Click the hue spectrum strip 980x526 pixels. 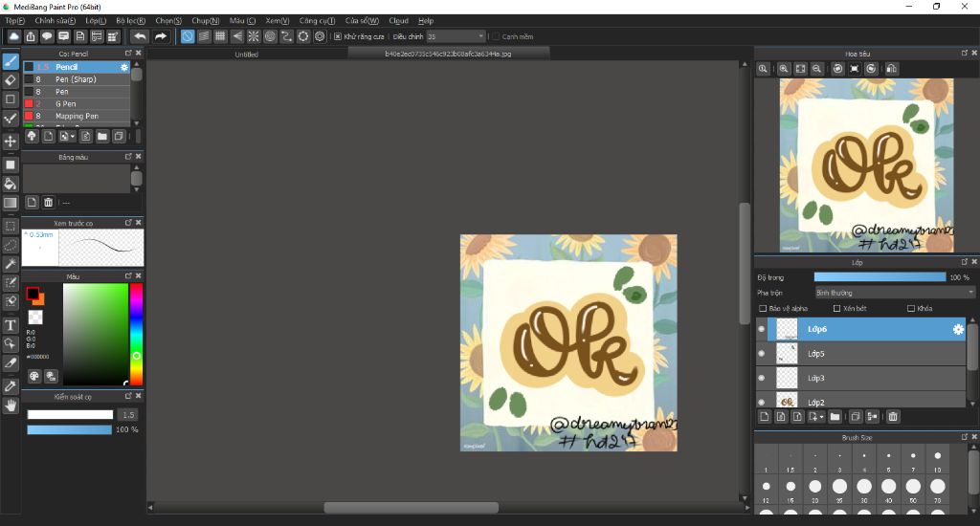[x=136, y=334]
